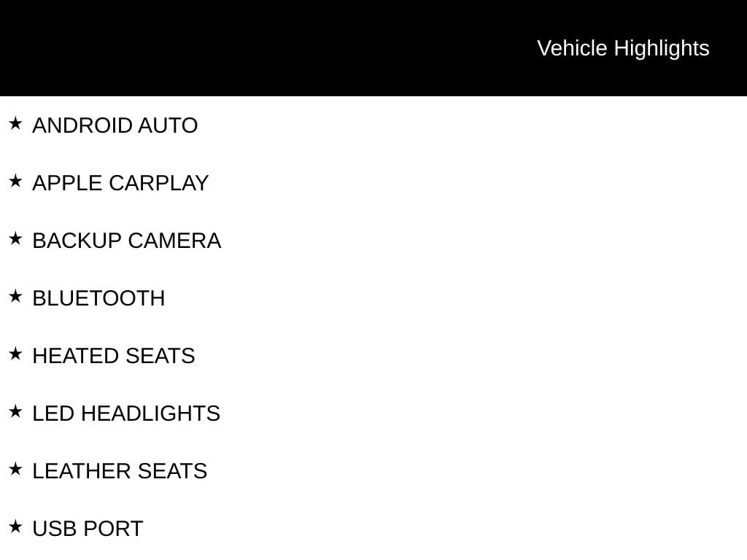Click the star icon beside LED HEADLIGHTS
Image resolution: width=747 pixels, height=560 pixels.
point(15,411)
